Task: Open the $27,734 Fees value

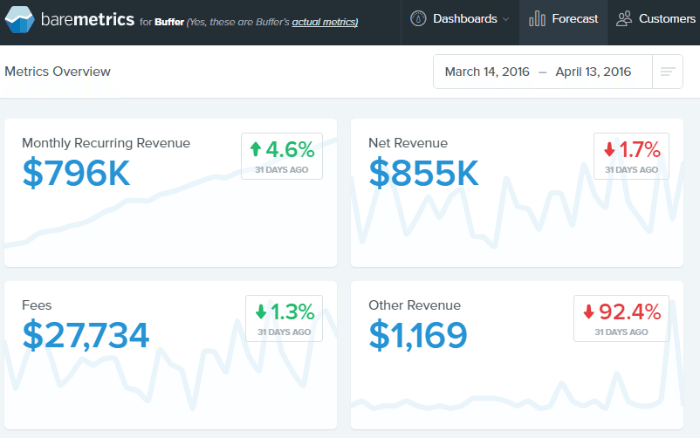Action: click(x=86, y=335)
